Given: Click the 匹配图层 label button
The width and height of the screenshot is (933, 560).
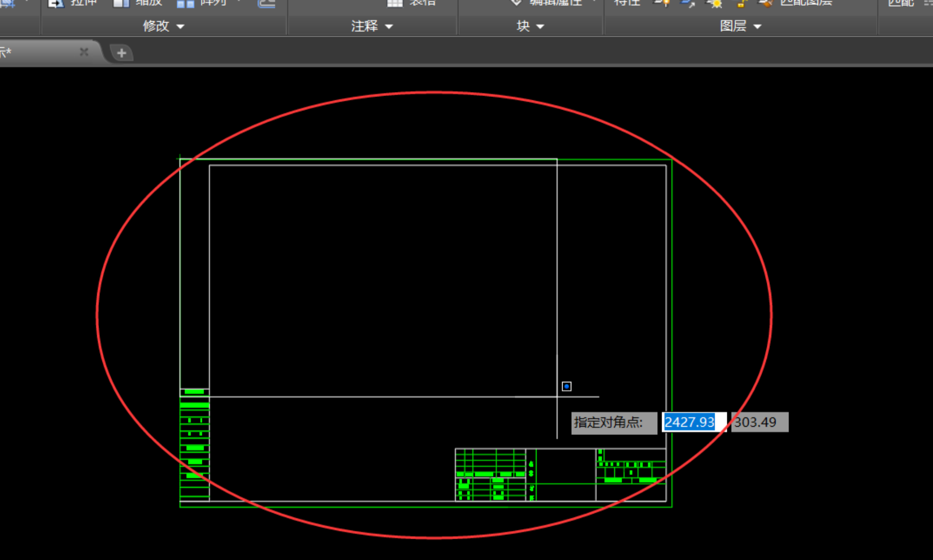Looking at the screenshot, I should [806, 3].
